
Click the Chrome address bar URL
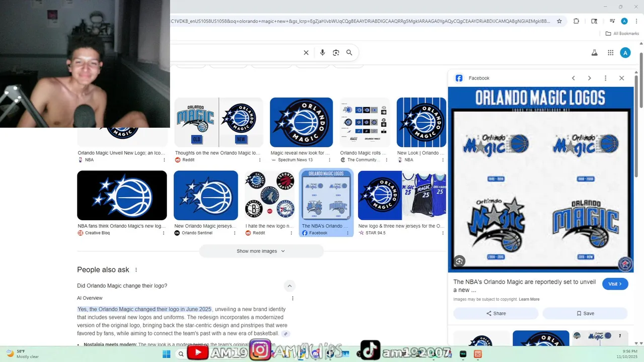click(361, 21)
